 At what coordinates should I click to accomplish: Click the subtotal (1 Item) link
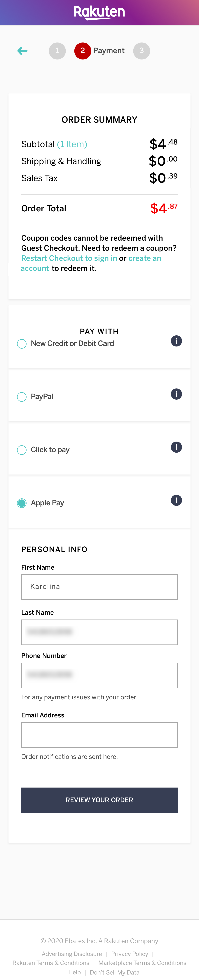(72, 144)
